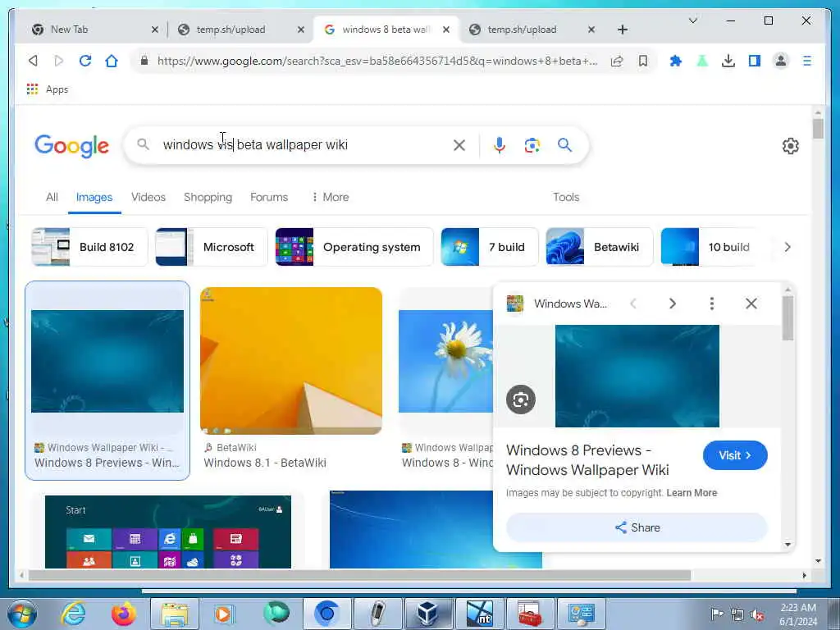Reload the page with the refresh icon
The image size is (840, 630).
click(x=85, y=61)
